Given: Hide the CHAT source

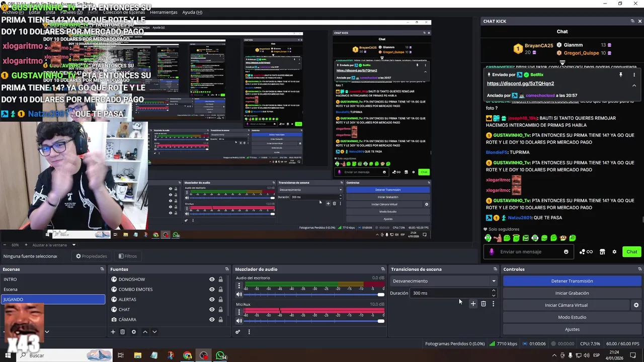Looking at the screenshot, I should click(212, 310).
